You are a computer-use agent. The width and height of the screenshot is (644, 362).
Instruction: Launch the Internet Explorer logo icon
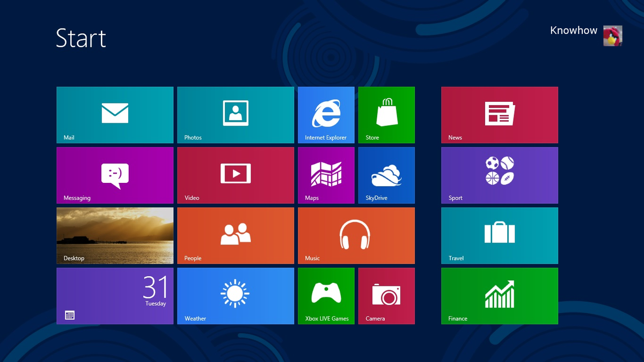pos(326,113)
